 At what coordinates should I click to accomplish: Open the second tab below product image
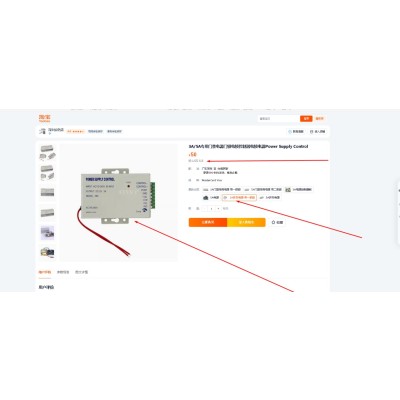[x=63, y=272]
